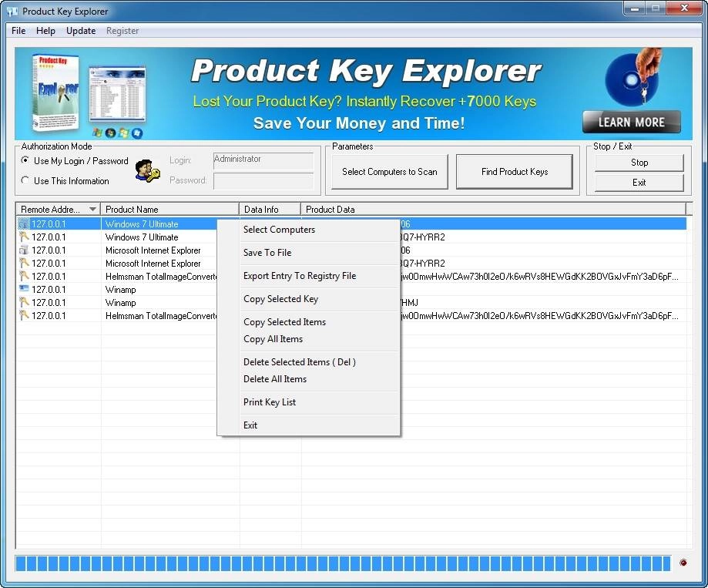Choose Copy Selected Key
Image resolution: width=708 pixels, height=588 pixels.
[x=308, y=299]
